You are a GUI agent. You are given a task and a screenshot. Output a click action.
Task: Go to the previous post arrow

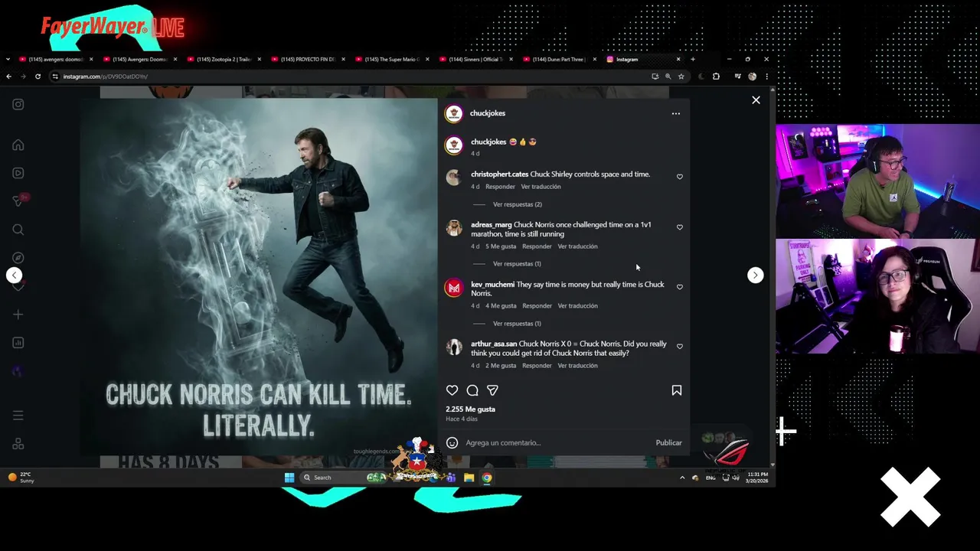click(x=14, y=275)
